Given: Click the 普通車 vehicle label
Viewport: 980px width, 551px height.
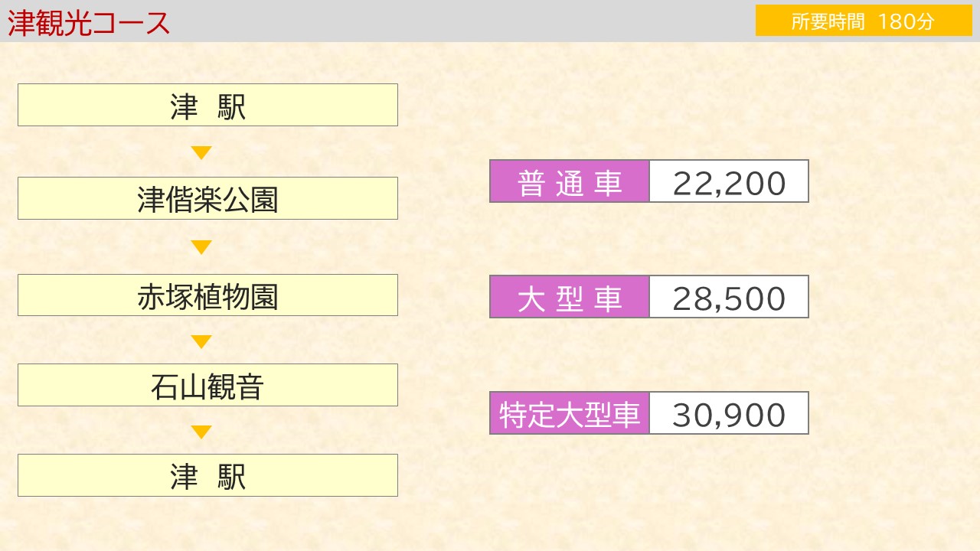Looking at the screenshot, I should pos(570,181).
